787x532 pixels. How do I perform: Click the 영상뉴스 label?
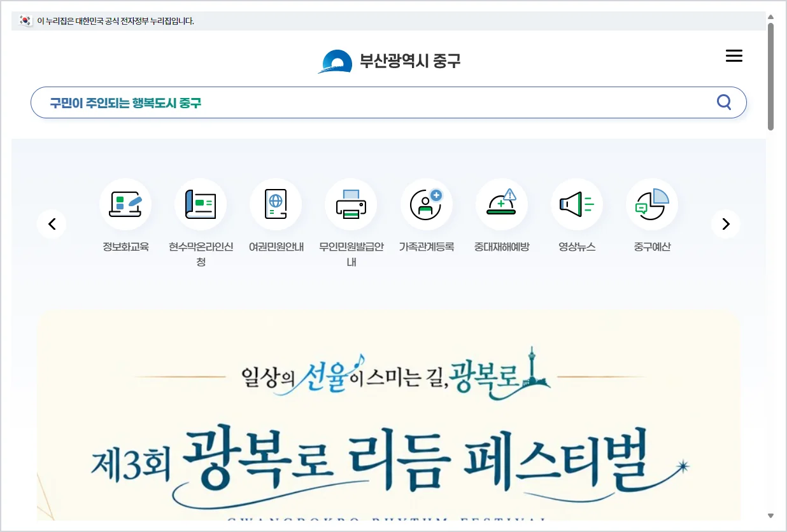point(577,247)
